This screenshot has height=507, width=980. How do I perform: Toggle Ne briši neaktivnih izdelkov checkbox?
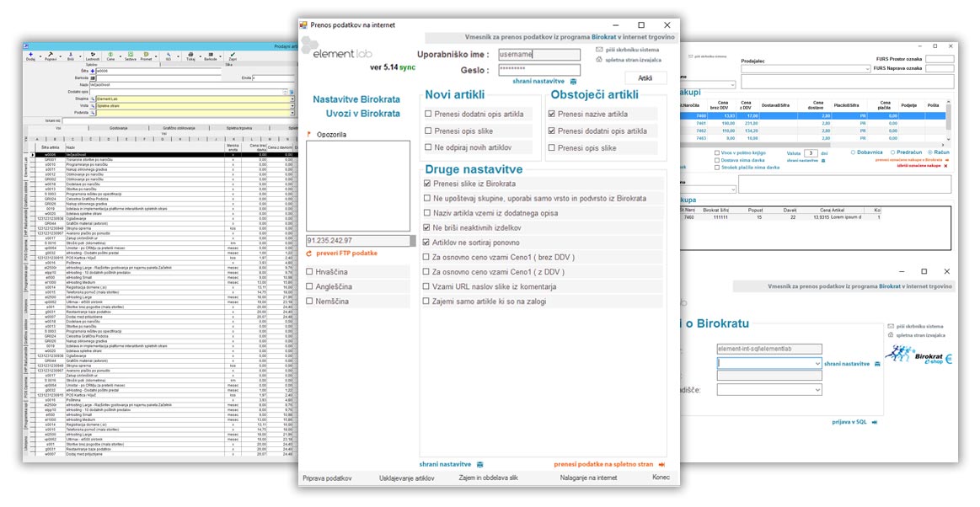427,228
